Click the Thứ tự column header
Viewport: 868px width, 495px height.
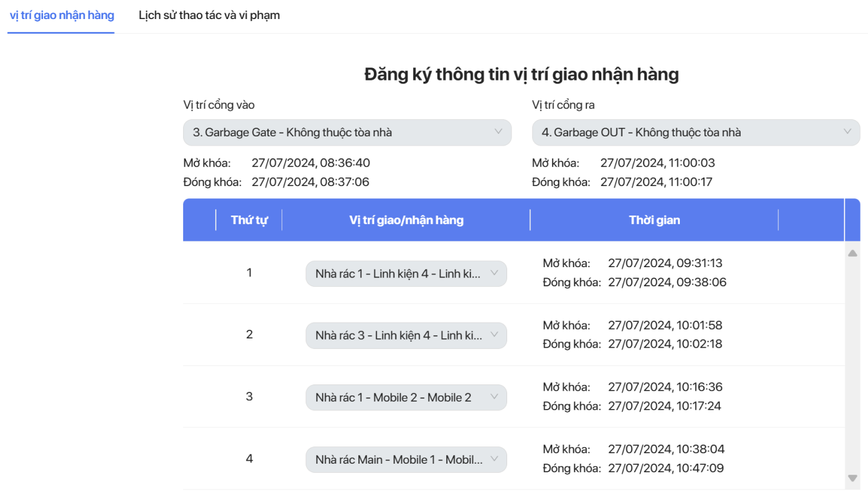pos(249,220)
